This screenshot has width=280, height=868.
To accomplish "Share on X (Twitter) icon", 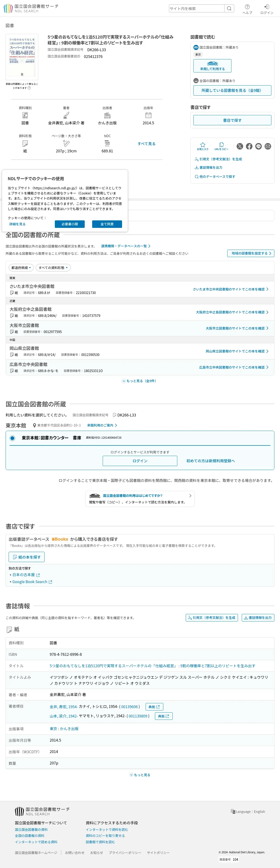I will [240, 146].
